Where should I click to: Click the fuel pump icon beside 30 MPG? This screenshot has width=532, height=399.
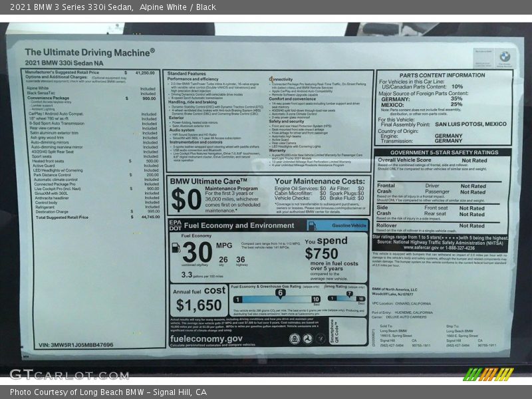pos(176,247)
